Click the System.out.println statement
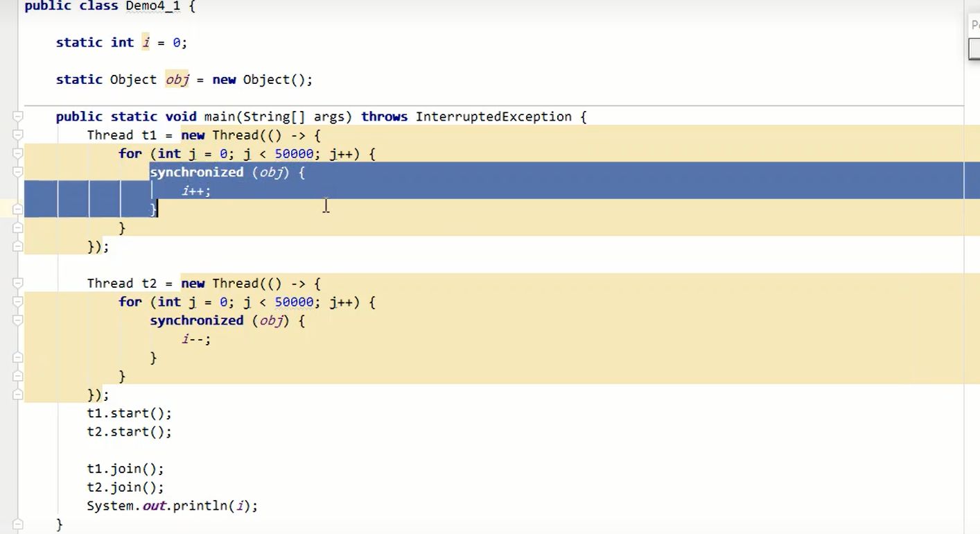 (171, 506)
